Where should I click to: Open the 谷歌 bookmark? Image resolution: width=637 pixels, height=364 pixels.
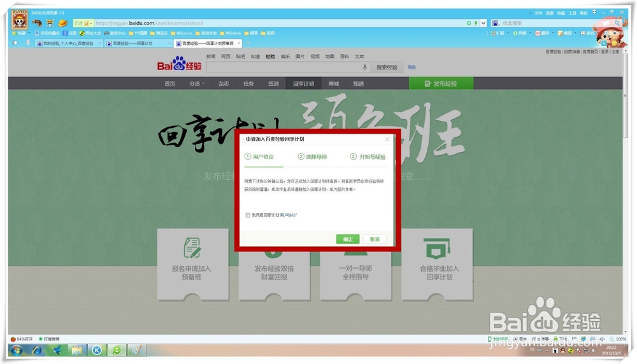click(70, 33)
